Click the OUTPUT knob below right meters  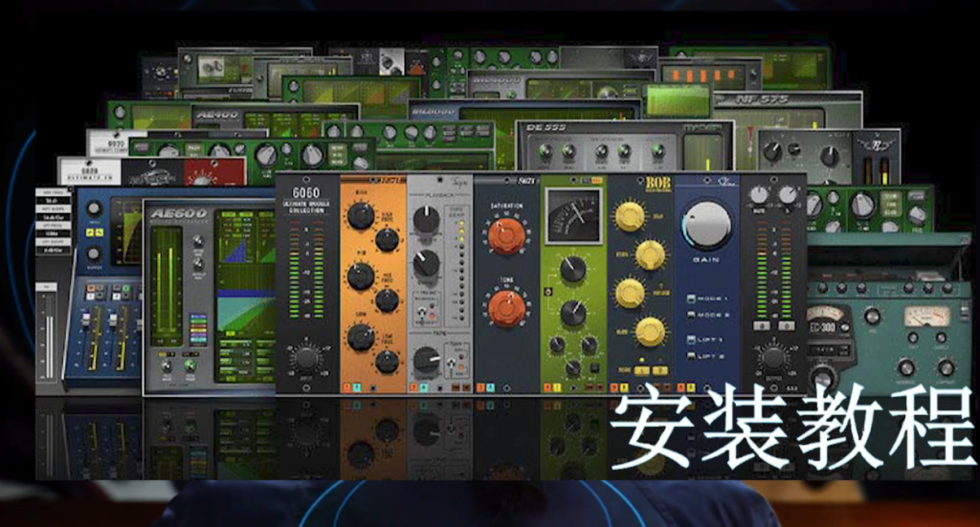(773, 360)
